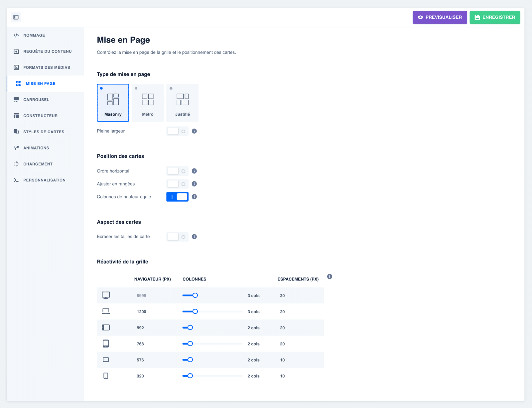This screenshot has height=408, width=532.
Task: Adjust columns slider for 768 row
Action: (x=212, y=344)
